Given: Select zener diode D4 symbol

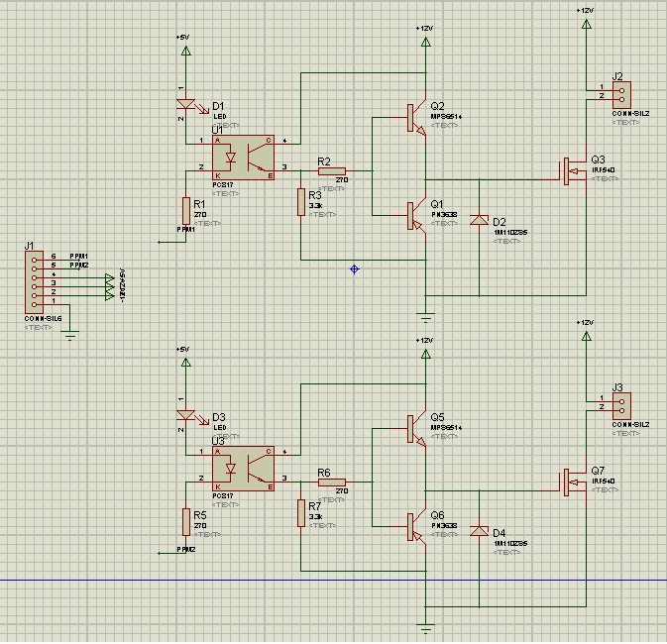Looking at the screenshot, I should [x=479, y=531].
